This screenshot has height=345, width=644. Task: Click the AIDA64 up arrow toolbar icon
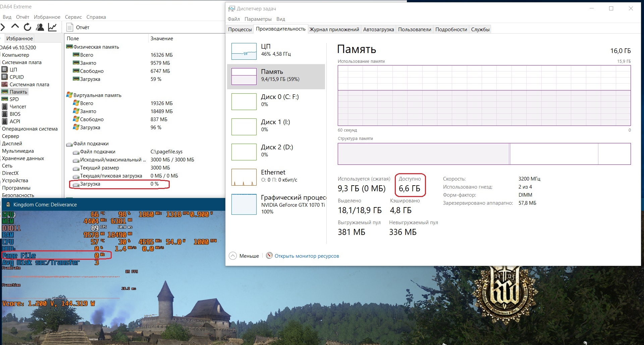(15, 27)
